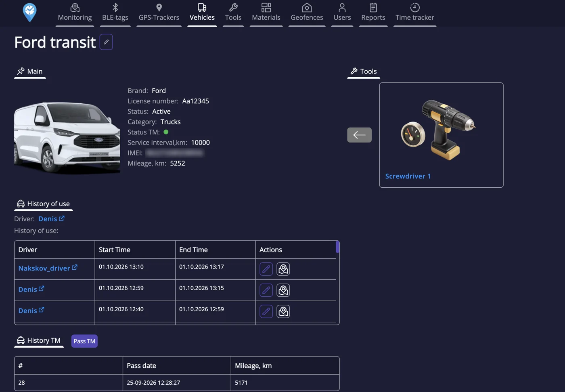
Task: Click license number Aa12345
Action: pyautogui.click(x=195, y=101)
